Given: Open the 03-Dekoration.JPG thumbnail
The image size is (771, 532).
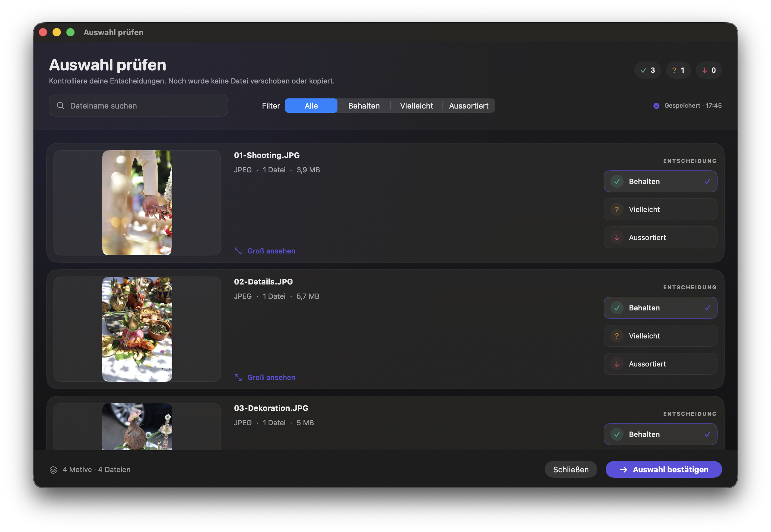Looking at the screenshot, I should 137,427.
